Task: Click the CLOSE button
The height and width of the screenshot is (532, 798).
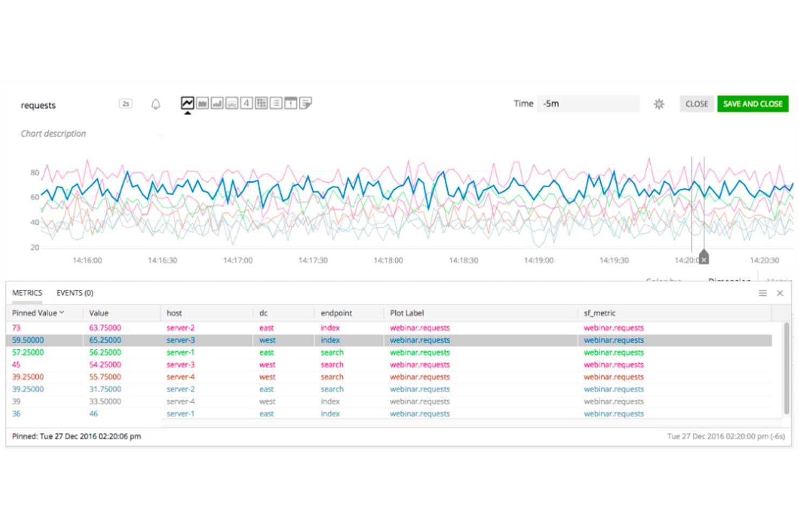Action: click(x=697, y=103)
